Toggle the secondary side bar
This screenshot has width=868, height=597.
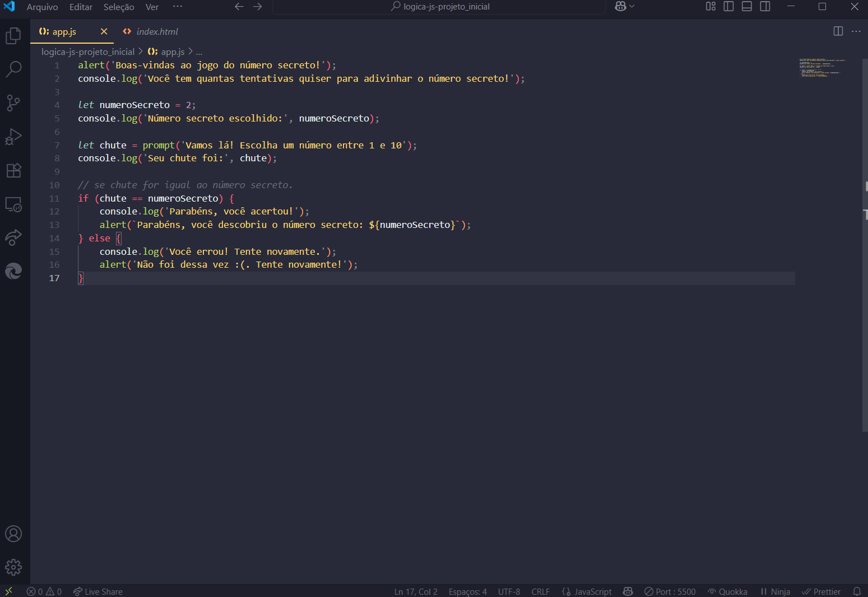pos(765,7)
